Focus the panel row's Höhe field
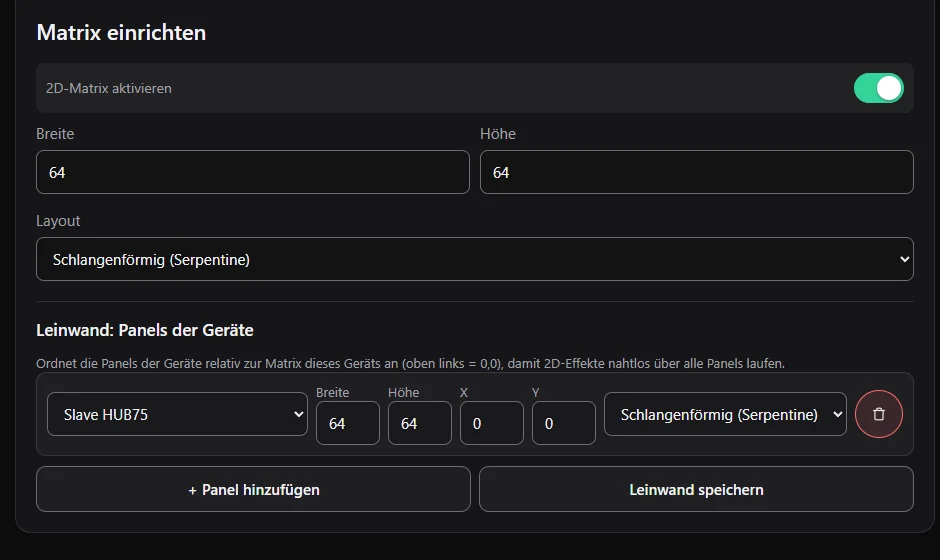 click(x=420, y=423)
